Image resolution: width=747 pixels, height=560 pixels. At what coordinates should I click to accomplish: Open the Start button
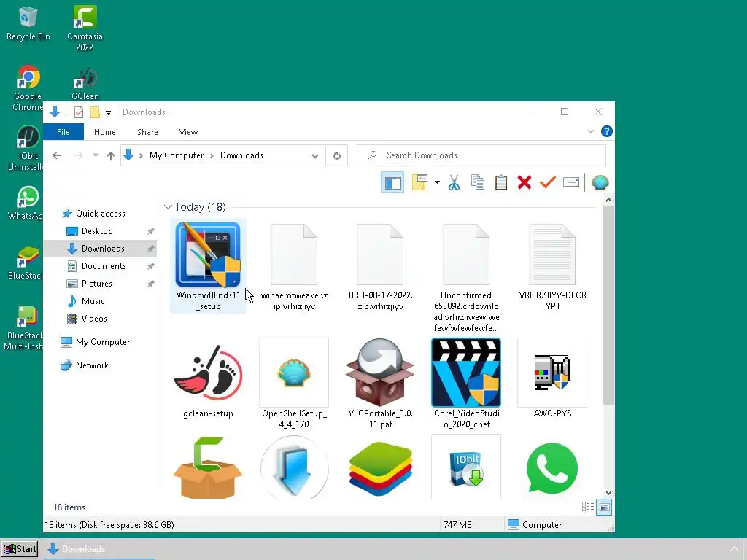click(20, 548)
